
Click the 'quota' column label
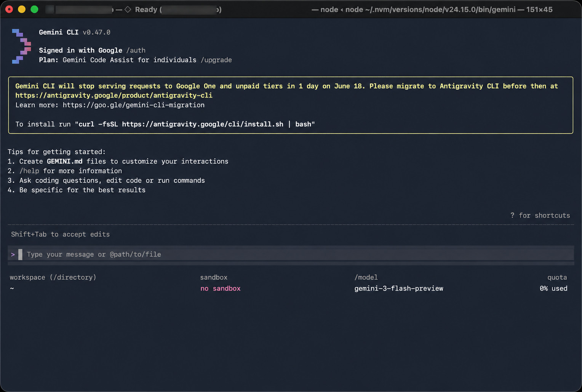pos(557,277)
